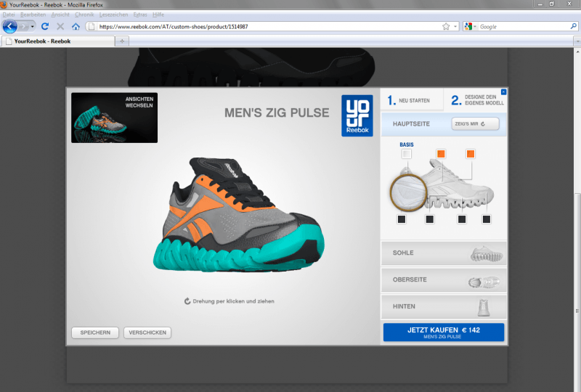Open the address bar history dropdown
581x392 pixels.
(x=455, y=27)
